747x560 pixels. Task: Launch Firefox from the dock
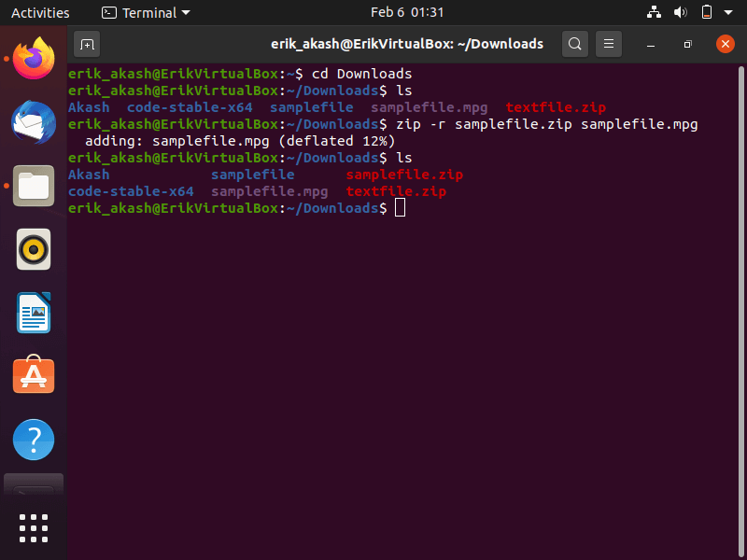click(34, 59)
